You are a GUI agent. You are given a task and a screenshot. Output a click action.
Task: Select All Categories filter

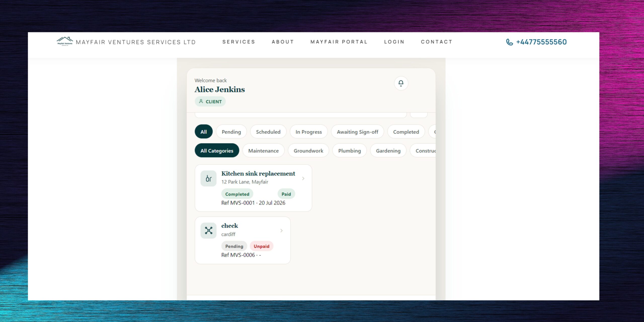(x=217, y=150)
